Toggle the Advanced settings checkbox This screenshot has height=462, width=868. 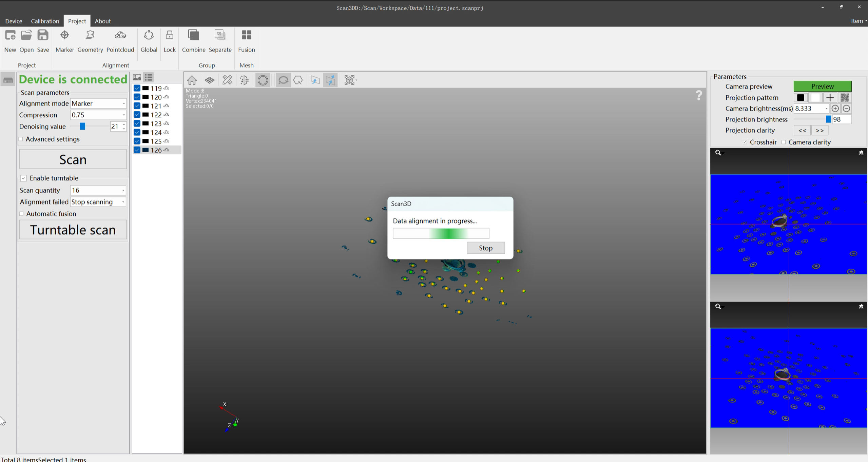click(x=21, y=139)
